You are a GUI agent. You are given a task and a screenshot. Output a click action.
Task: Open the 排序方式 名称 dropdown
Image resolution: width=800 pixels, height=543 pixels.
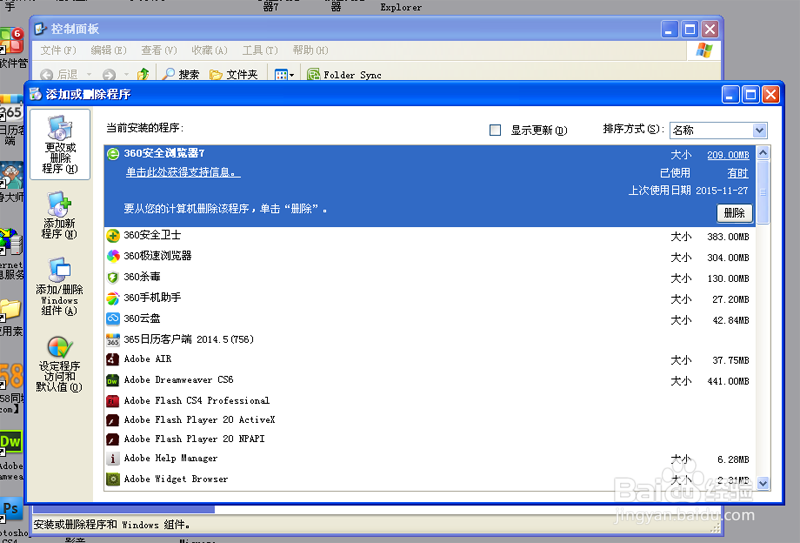click(x=759, y=130)
